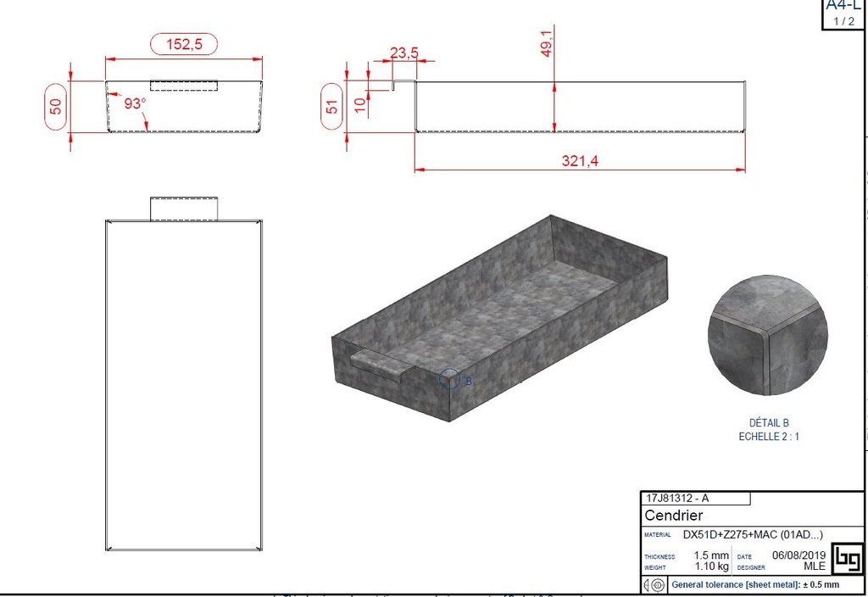Select the 321,4 length dimension
Image resolution: width=868 pixels, height=597 pixels.
click(579, 161)
